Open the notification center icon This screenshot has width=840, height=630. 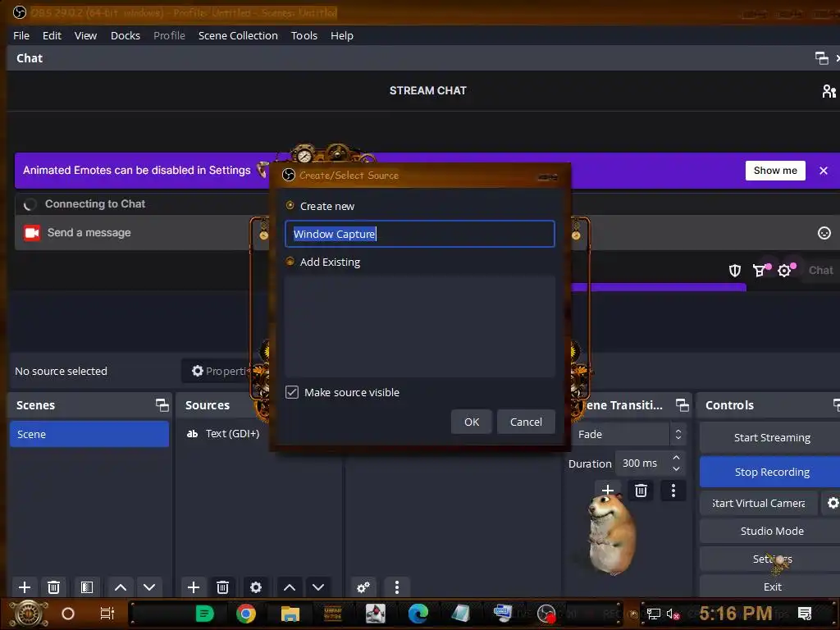[805, 614]
